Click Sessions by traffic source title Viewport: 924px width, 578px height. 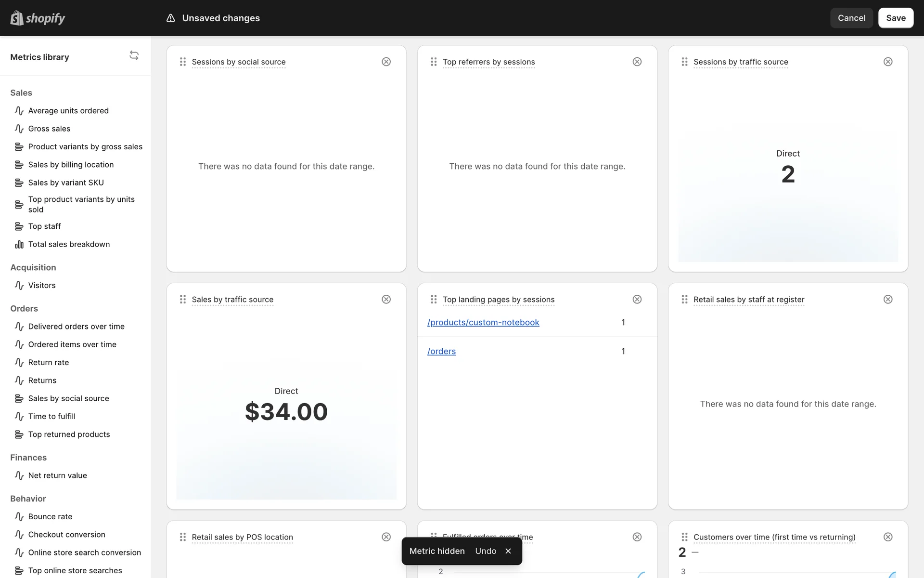(740, 62)
